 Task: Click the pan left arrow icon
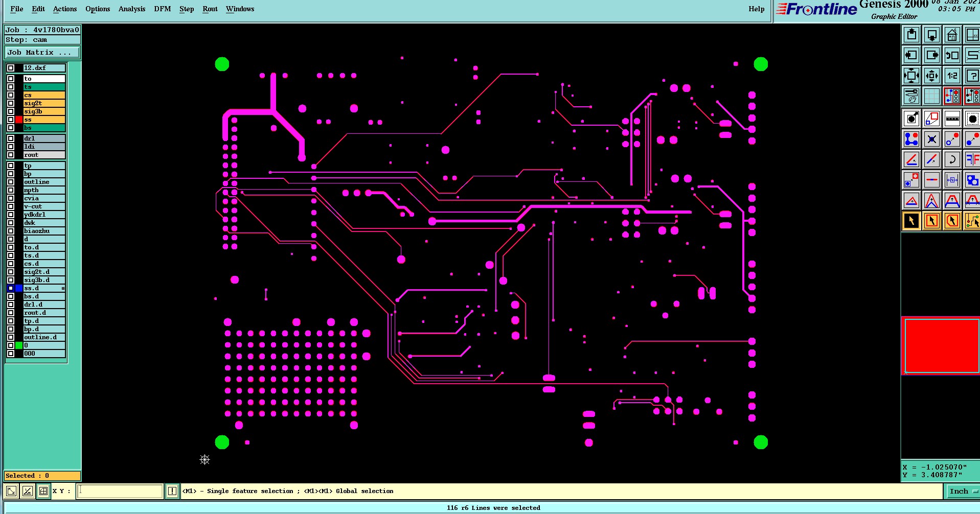(x=911, y=55)
